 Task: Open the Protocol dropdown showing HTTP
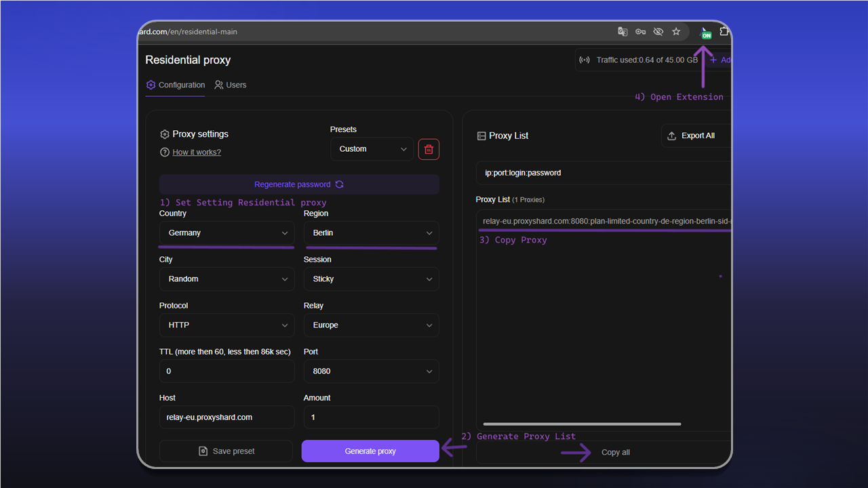click(x=227, y=325)
